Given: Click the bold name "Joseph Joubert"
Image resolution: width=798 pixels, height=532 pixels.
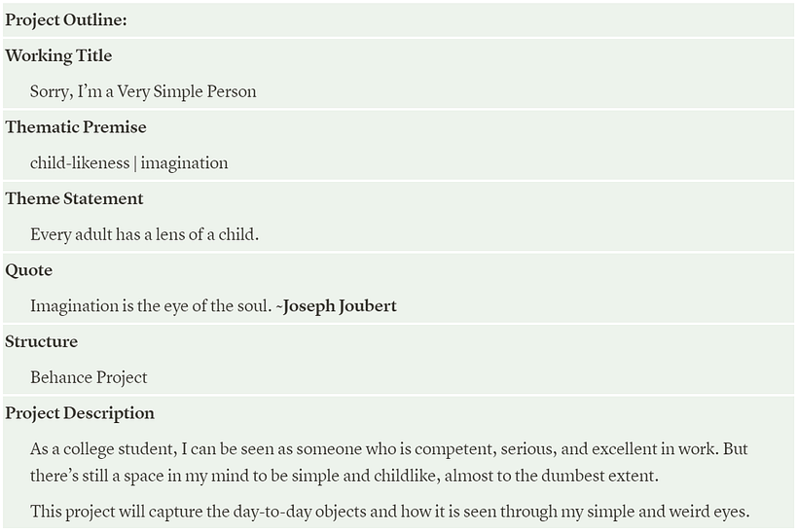Looking at the screenshot, I should coord(341,306).
